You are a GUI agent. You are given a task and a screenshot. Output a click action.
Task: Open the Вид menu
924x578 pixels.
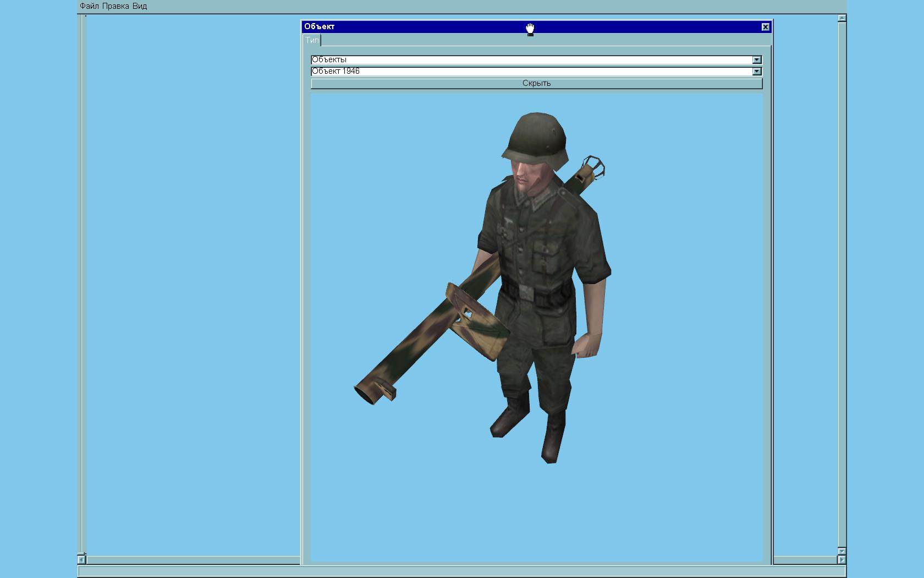[x=140, y=7]
